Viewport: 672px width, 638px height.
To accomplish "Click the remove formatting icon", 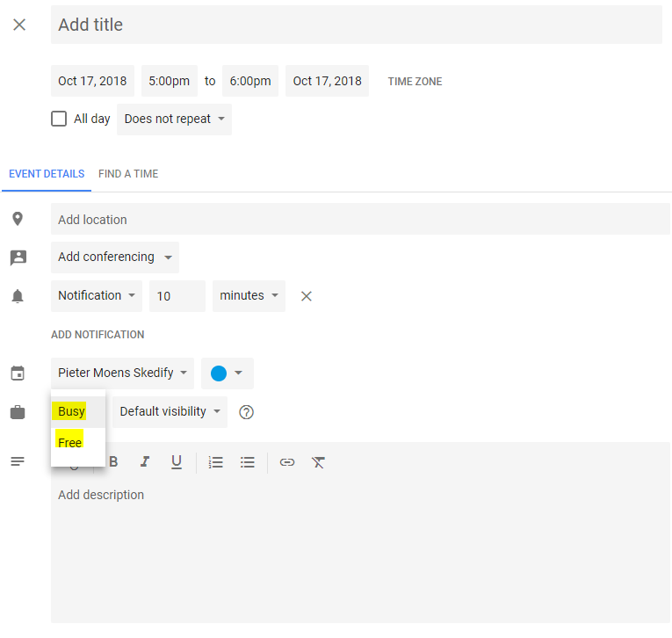I will 318,462.
